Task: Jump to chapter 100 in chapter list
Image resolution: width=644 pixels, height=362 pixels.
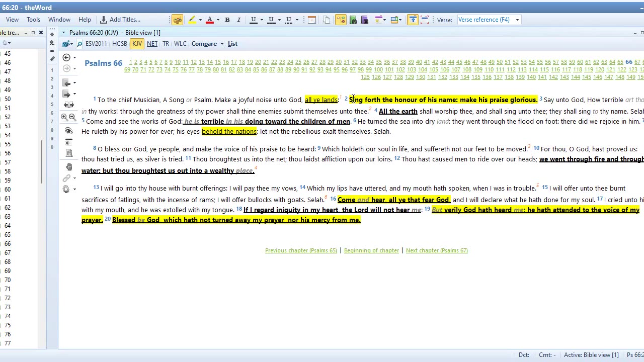Action: [x=378, y=69]
